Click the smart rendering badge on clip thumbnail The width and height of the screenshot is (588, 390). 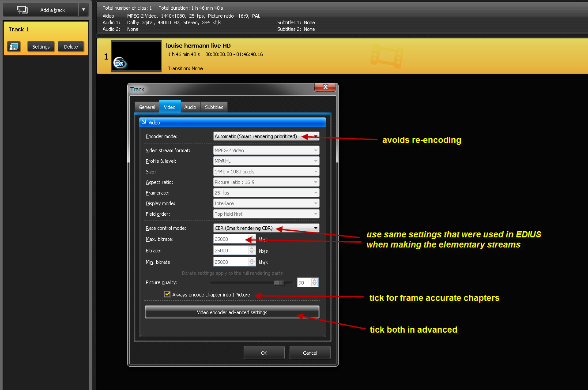(x=119, y=63)
